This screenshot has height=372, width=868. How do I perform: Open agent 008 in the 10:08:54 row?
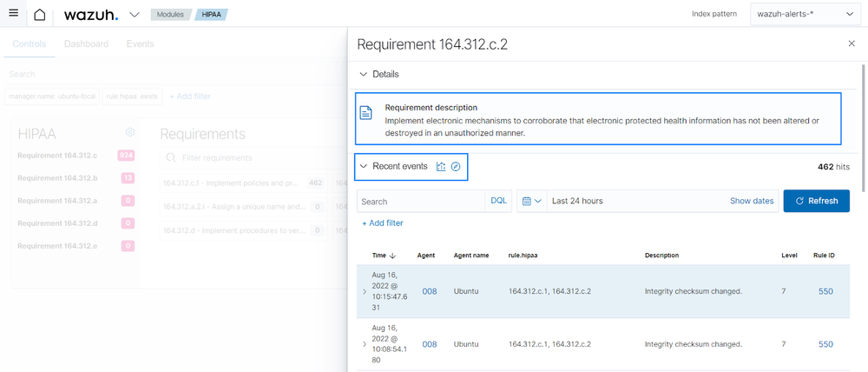point(430,344)
